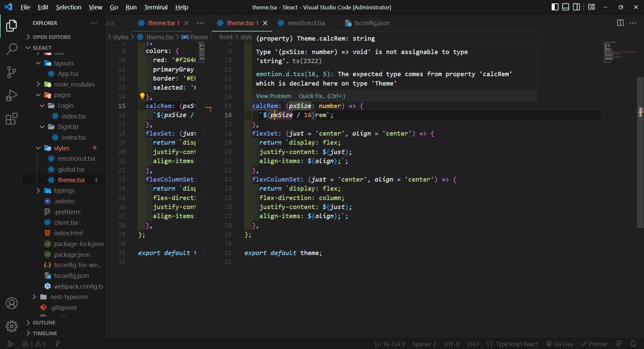Click the styles breadcrumb in left editor

(120, 37)
